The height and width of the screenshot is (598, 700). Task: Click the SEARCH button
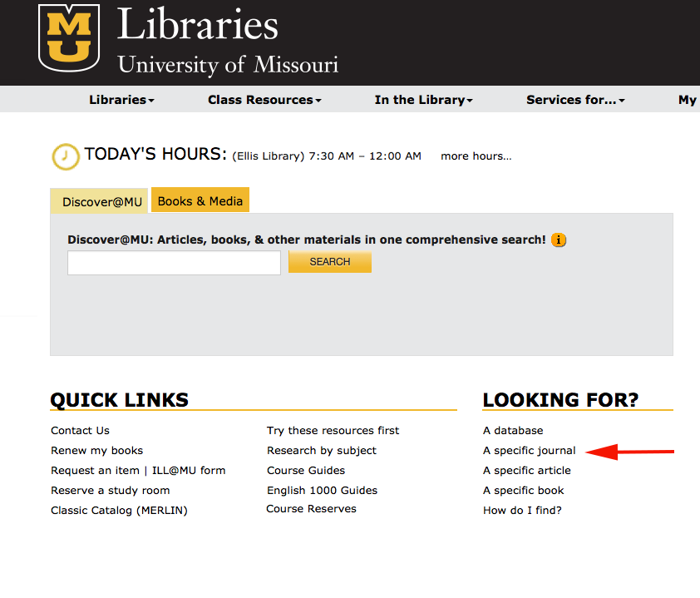(329, 261)
